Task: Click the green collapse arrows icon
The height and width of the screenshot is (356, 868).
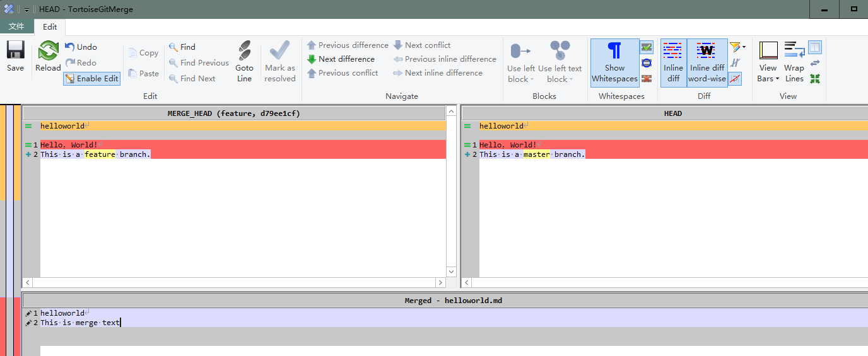Action: (x=815, y=79)
